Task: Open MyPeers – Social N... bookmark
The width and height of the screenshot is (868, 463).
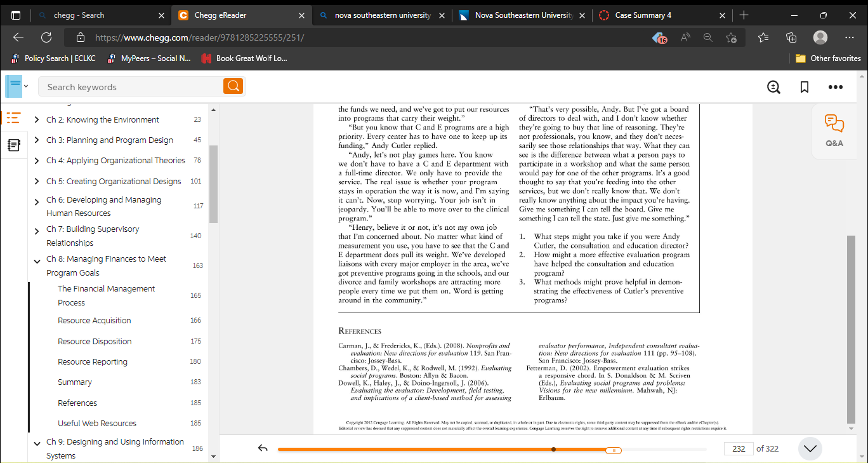Action: coord(150,58)
